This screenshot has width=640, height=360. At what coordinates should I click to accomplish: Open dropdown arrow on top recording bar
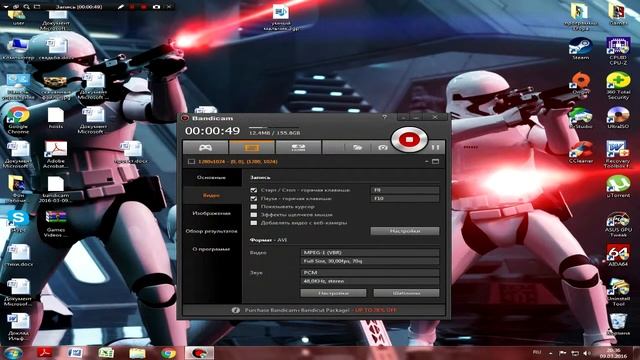6,7
